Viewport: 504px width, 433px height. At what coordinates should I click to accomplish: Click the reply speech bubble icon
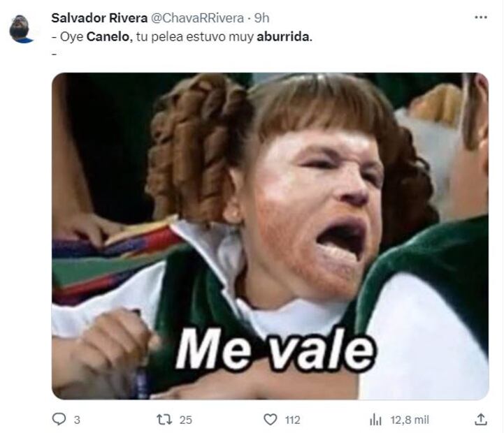point(59,419)
